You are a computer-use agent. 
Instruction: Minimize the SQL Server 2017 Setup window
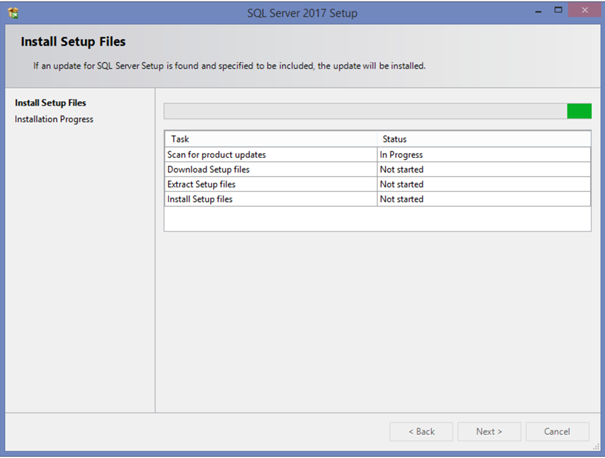[538, 12]
